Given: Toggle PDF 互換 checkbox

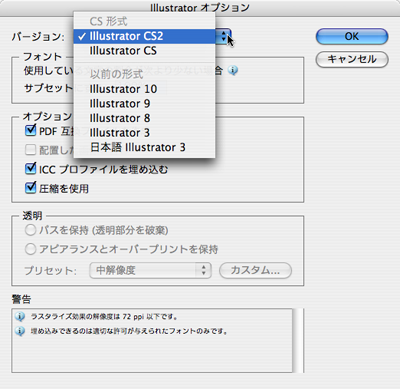Looking at the screenshot, I should (30, 130).
